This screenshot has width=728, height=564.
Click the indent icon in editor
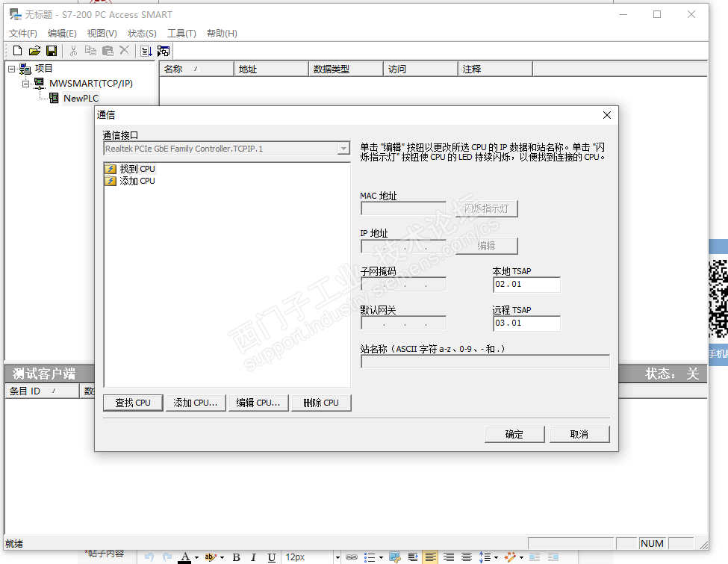click(412, 557)
